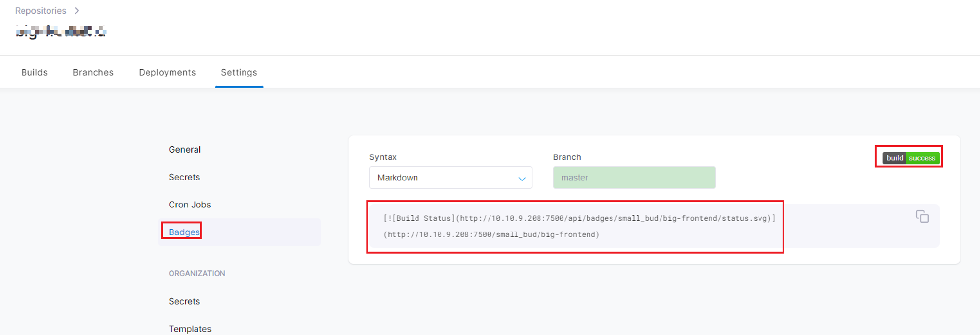Image resolution: width=980 pixels, height=335 pixels.
Task: Select the Settings tab
Action: pos(239,72)
